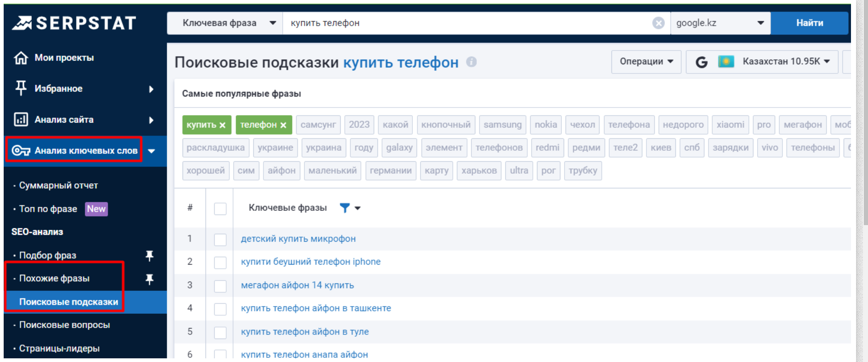The width and height of the screenshot is (868, 362).
Task: Add the мегафон tag filter
Action: click(803, 125)
